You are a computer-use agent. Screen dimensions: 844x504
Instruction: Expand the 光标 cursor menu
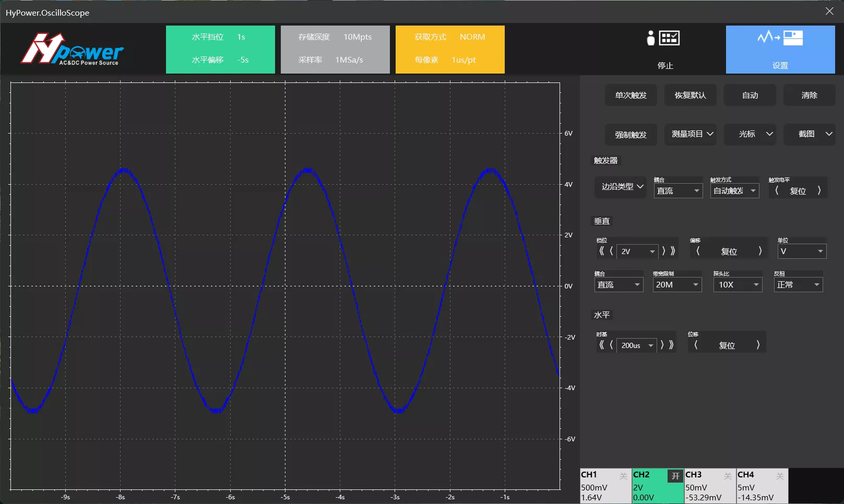(750, 134)
